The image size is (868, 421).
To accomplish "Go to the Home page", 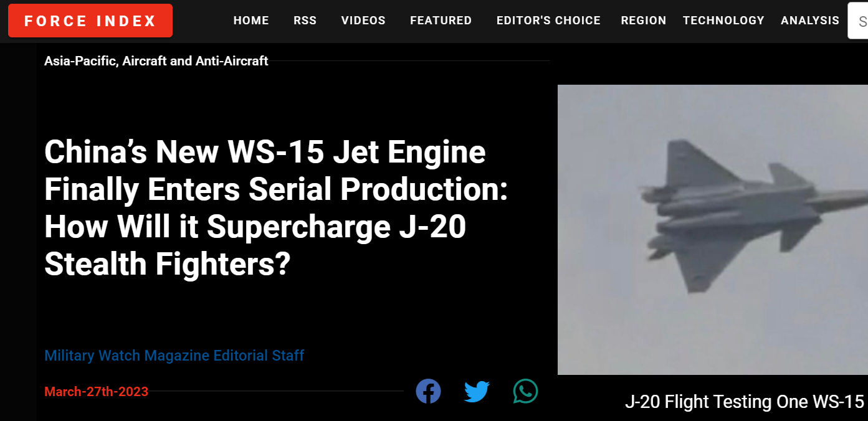I will tap(251, 21).
